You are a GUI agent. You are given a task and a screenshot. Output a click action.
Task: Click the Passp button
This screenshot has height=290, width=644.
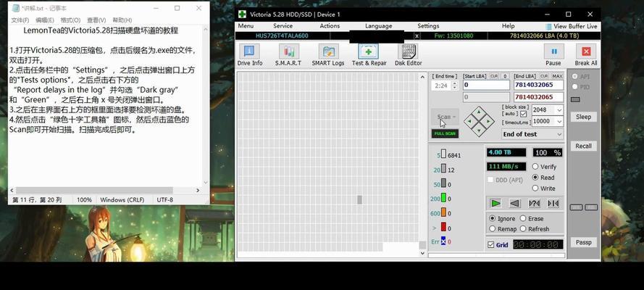tap(583, 242)
